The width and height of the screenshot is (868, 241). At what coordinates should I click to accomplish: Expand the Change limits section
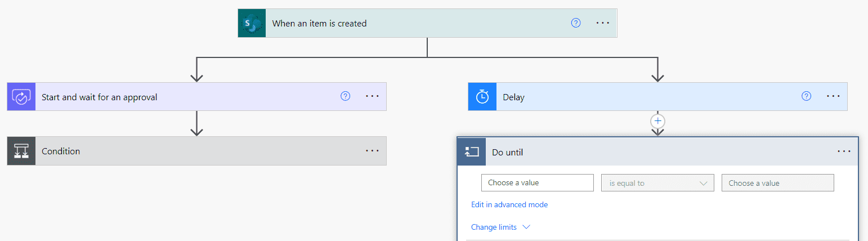click(x=500, y=227)
